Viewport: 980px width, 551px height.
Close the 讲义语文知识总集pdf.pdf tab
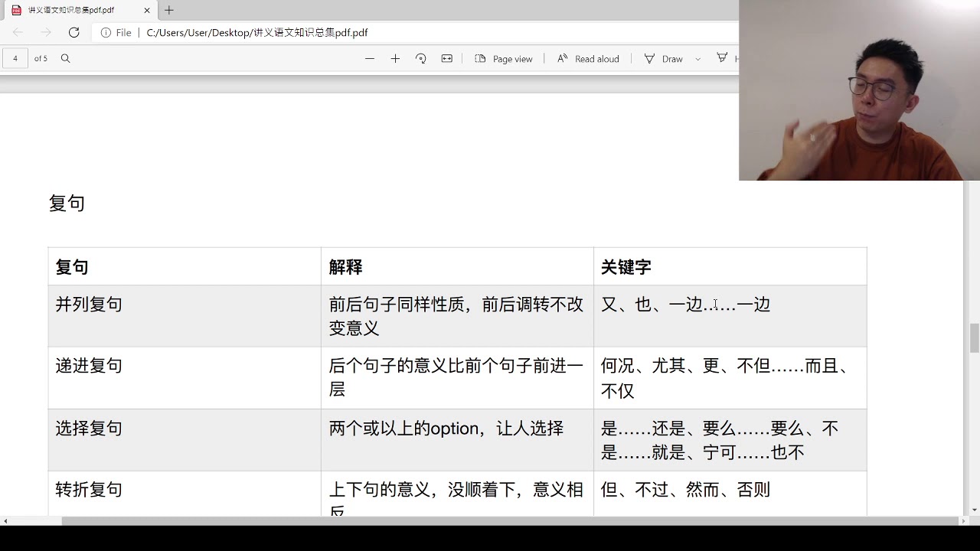pyautogui.click(x=147, y=10)
